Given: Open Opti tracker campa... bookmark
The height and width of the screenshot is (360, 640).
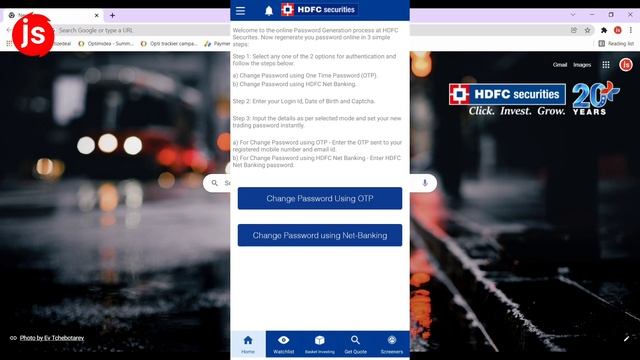Looking at the screenshot, I should point(169,43).
